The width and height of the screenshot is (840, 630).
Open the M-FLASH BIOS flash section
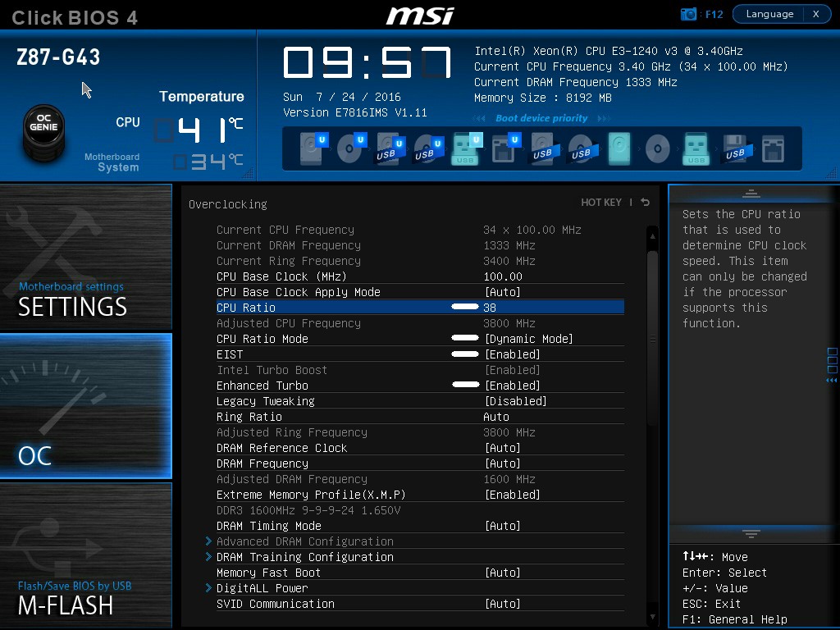click(85, 555)
